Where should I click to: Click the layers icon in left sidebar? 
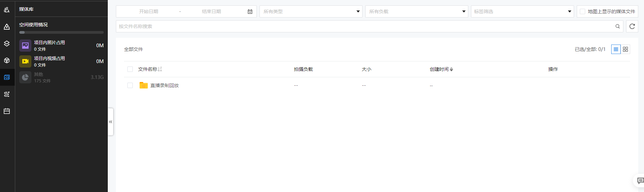[7, 44]
